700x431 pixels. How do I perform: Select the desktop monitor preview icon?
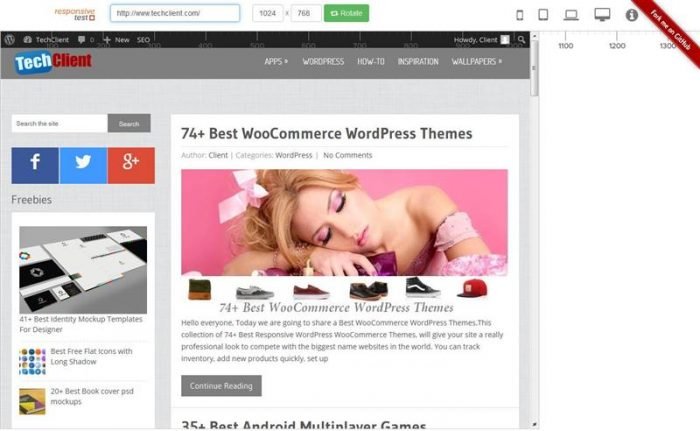602,14
